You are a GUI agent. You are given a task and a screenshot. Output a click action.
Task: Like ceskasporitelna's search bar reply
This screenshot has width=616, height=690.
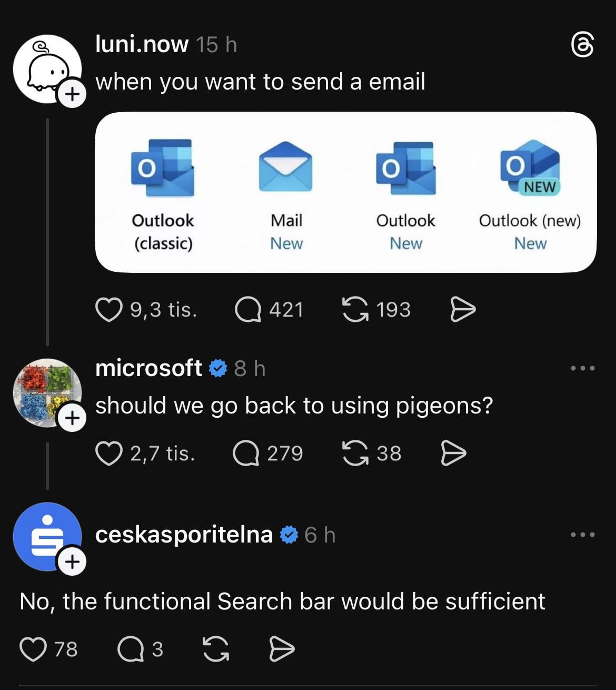click(x=33, y=649)
